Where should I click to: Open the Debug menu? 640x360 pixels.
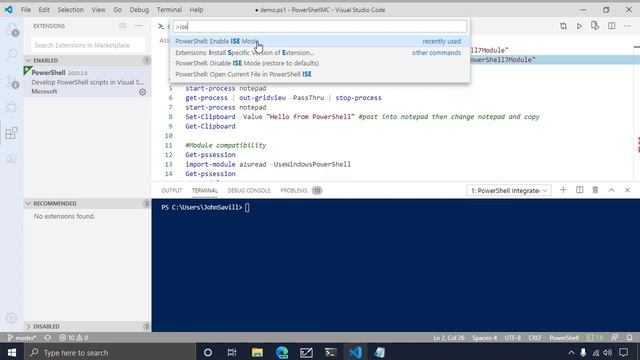[139, 10]
